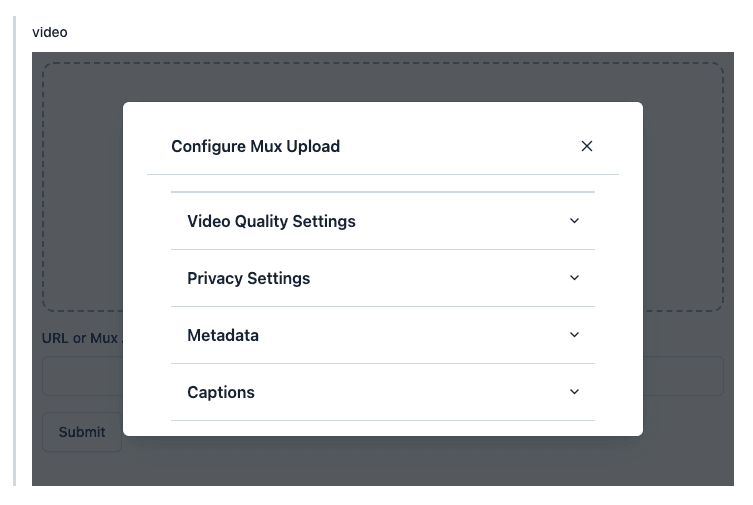
Task: Expand the Video Quality Settings section label
Action: (x=271, y=221)
